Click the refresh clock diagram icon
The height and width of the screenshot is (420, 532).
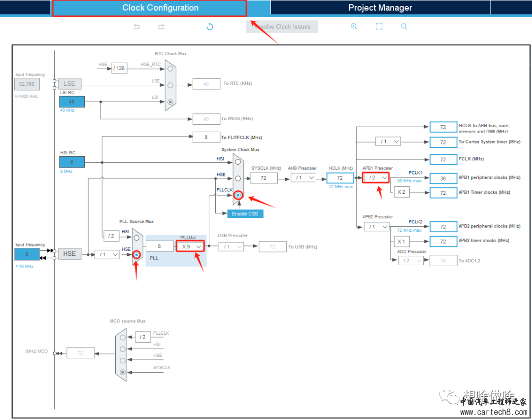pos(210,27)
